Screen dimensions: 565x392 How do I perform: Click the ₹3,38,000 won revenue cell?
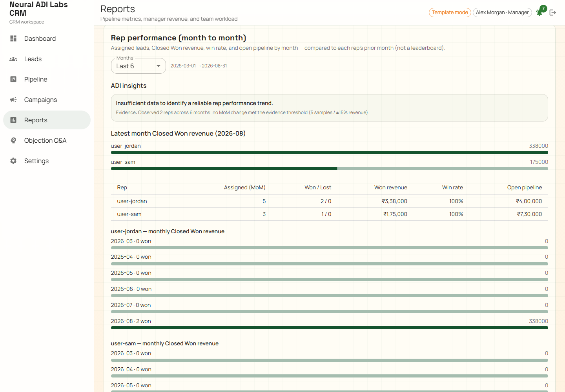point(394,201)
